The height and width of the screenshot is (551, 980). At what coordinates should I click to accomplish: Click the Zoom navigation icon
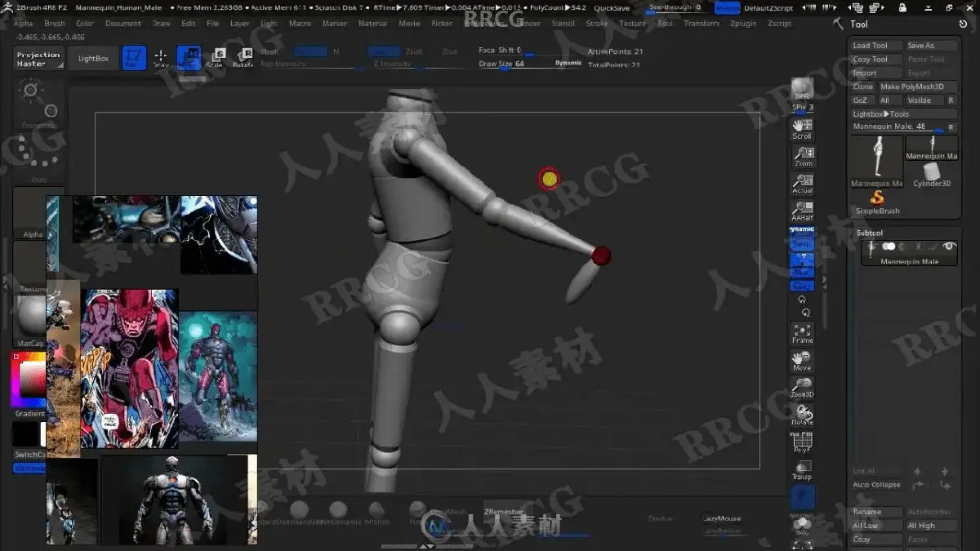803,156
